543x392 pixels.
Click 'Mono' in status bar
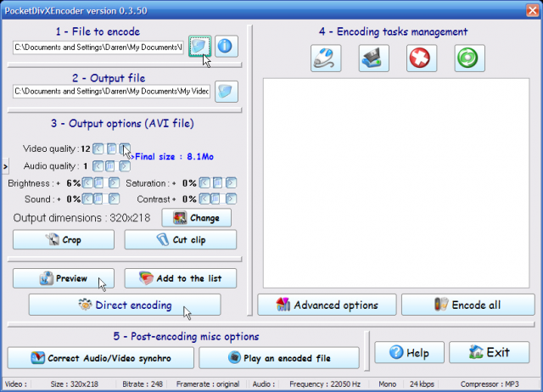click(388, 384)
